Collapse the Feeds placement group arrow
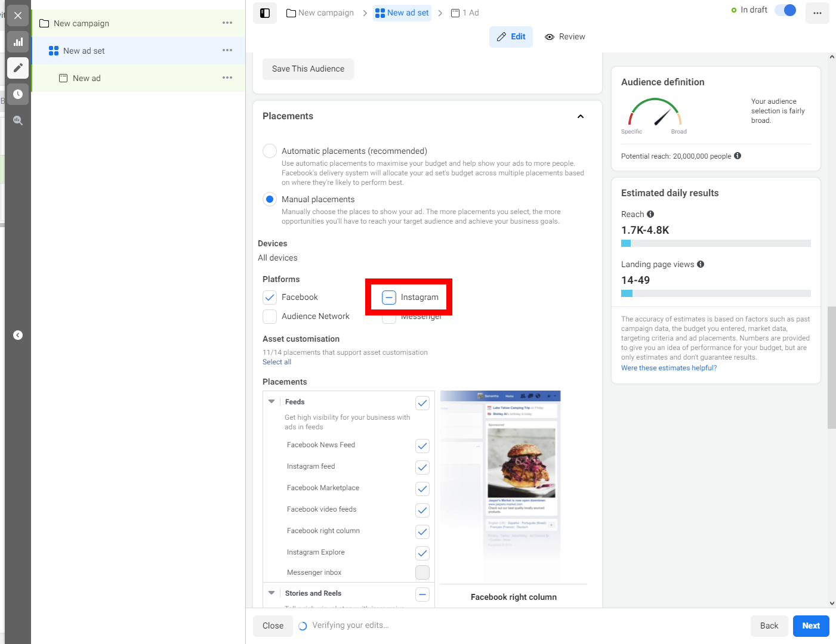The width and height of the screenshot is (836, 644). tap(272, 401)
